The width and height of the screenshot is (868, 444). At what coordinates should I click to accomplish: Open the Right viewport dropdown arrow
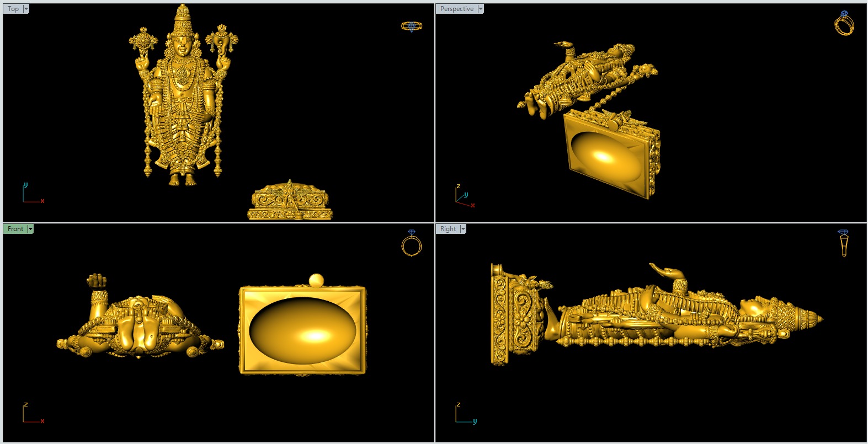[x=463, y=229]
